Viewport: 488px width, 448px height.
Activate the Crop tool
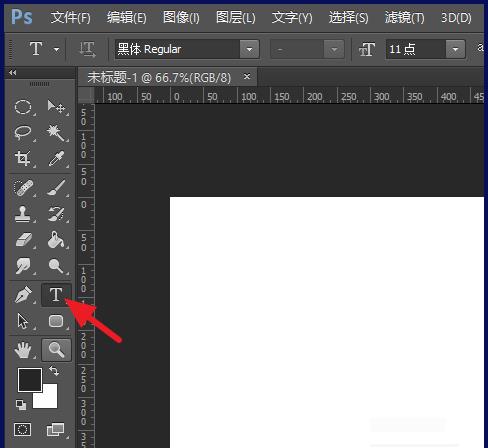click(23, 159)
